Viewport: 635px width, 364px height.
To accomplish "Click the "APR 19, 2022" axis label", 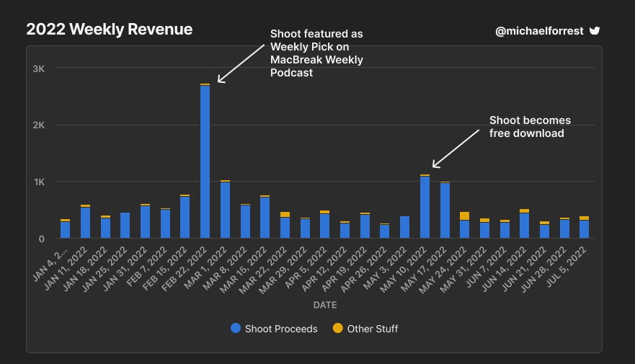I will pos(345,269).
